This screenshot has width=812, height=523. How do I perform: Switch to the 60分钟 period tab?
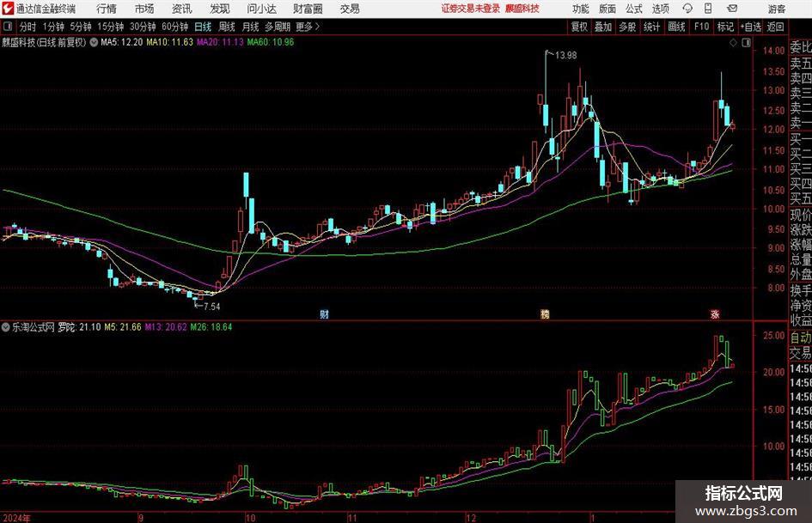(x=174, y=27)
